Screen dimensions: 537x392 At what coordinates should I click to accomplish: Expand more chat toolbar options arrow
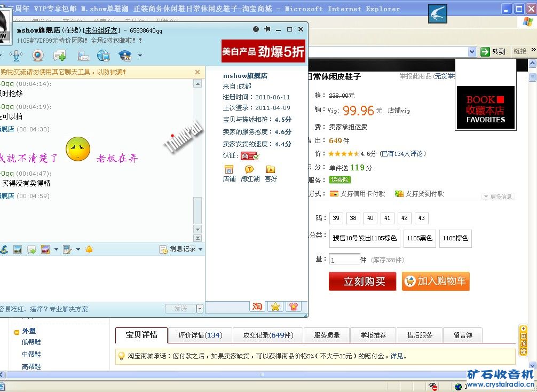[140, 55]
